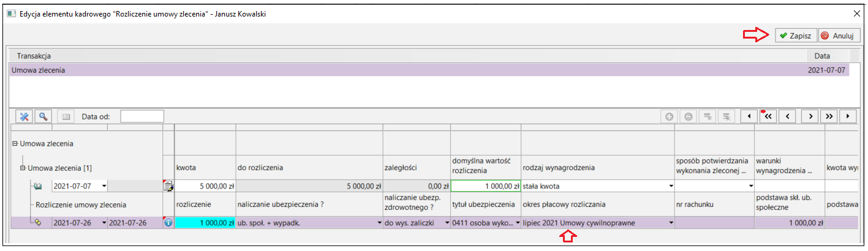Open the '0411 osoba wyko...' insurance title dropdown
This screenshot has height=251, width=868.
click(x=518, y=223)
